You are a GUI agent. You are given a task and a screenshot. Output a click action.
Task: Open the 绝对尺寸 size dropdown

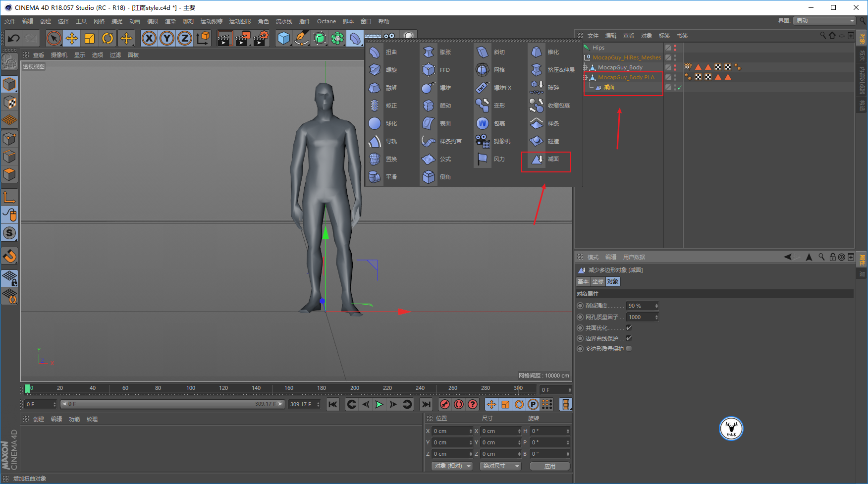[x=500, y=466]
